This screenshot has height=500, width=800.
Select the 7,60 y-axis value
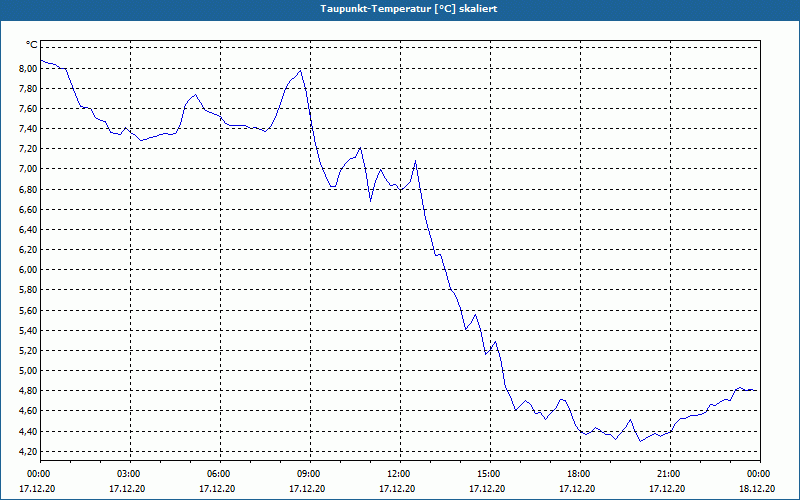28,109
